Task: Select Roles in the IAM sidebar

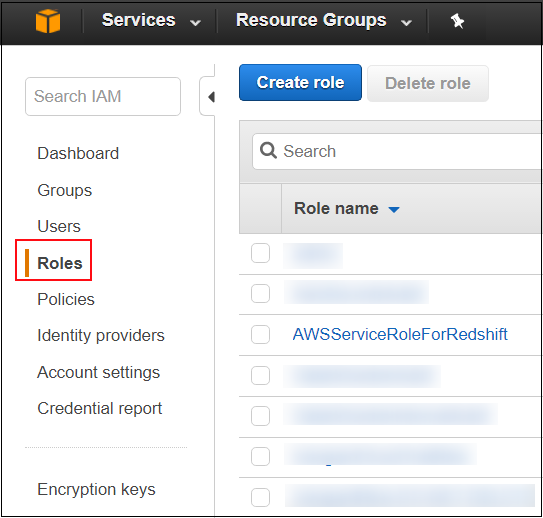Action: tap(60, 263)
